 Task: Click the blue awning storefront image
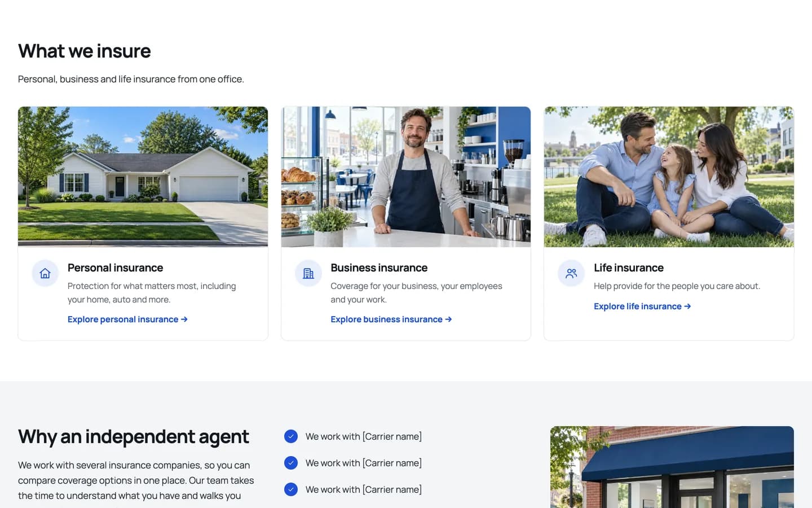[672, 467]
